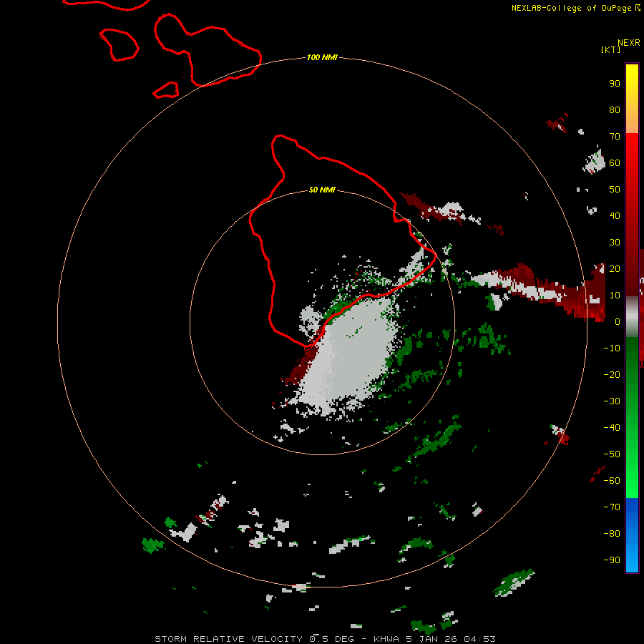Screen dimensions: 644x644
Task: Click the positive "90" scale label
Action: (615, 84)
